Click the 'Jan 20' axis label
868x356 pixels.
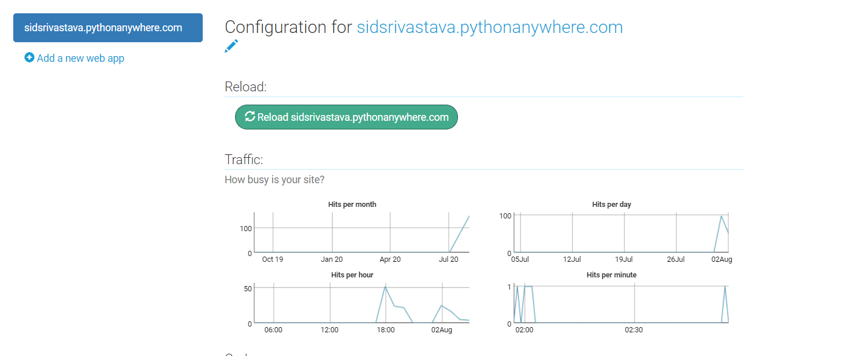click(332, 259)
